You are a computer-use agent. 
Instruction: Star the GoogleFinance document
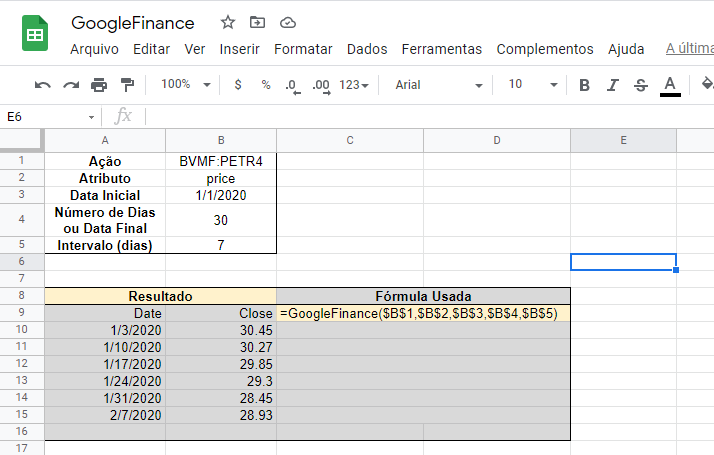click(228, 22)
